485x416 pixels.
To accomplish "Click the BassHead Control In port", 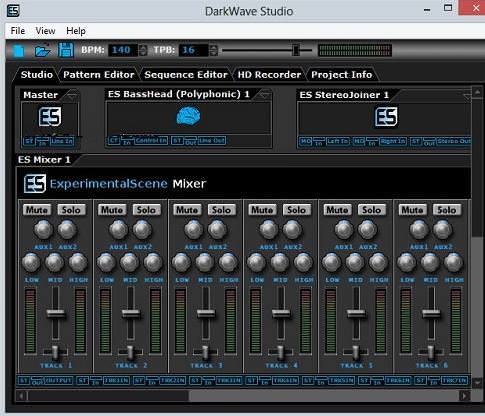I will pyautogui.click(x=151, y=141).
